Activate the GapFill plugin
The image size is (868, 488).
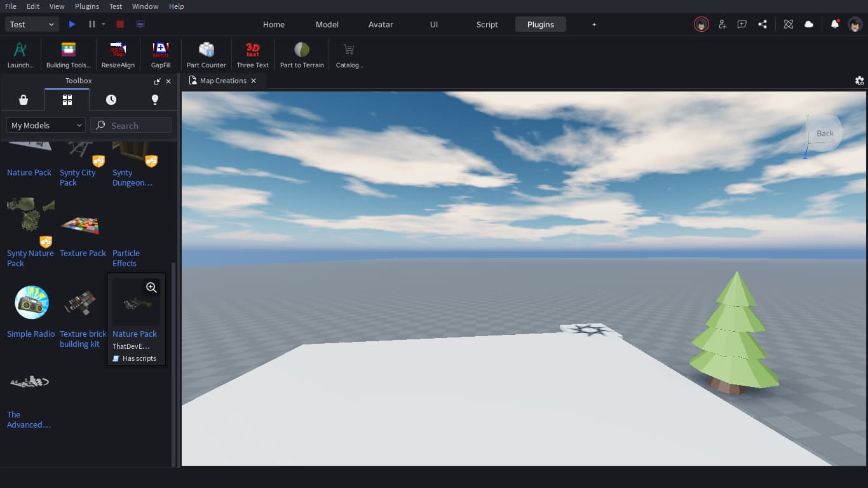pyautogui.click(x=161, y=55)
